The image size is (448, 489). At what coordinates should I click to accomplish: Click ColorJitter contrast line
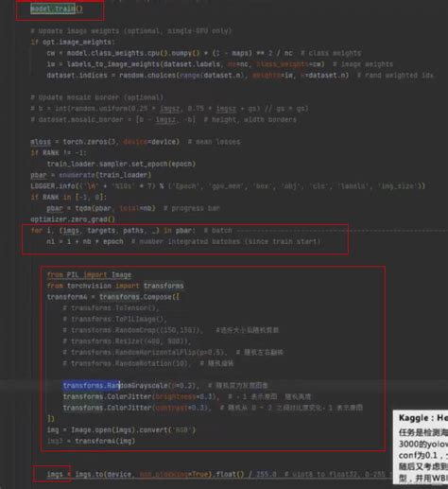tap(137, 408)
